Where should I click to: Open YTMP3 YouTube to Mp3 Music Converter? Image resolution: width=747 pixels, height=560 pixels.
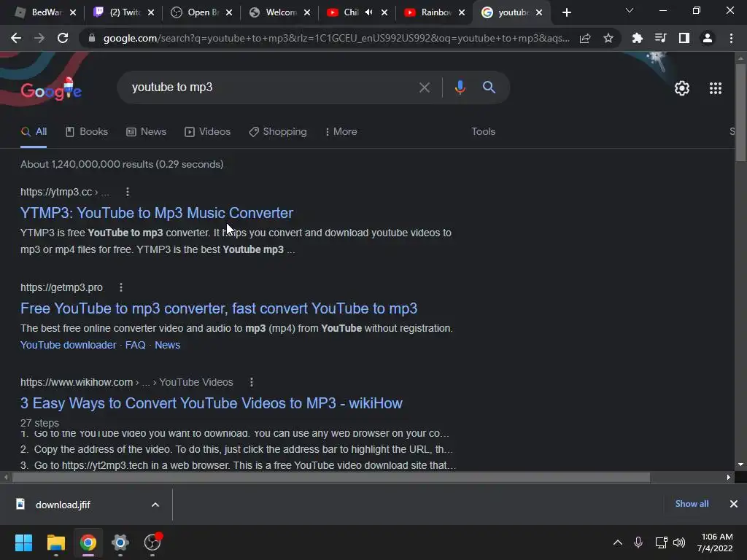pyautogui.click(x=157, y=213)
